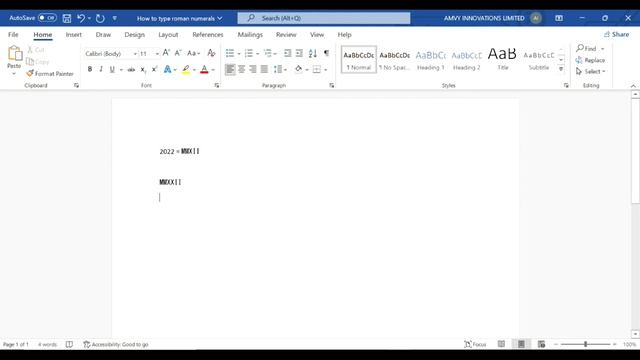
Task: Decrease paragraph indent
Action: (x=287, y=53)
